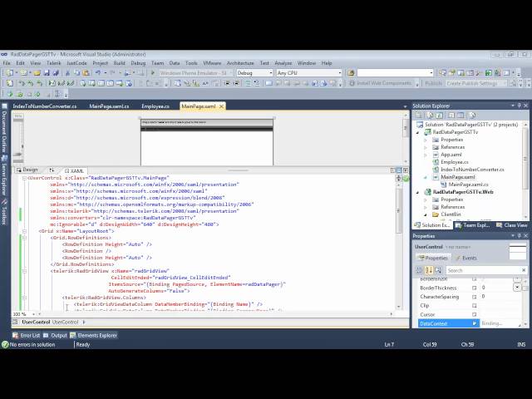Open the Team Explorer tab

(473, 225)
